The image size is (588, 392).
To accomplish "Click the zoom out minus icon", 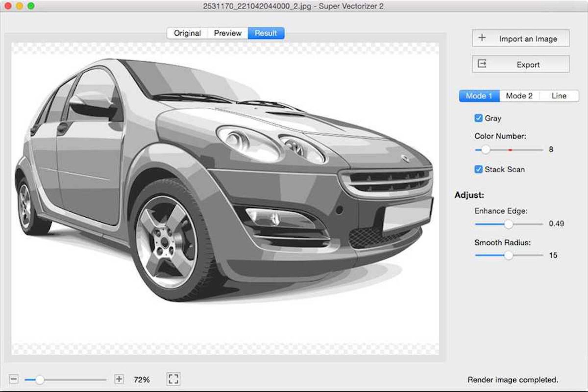I will tap(13, 379).
